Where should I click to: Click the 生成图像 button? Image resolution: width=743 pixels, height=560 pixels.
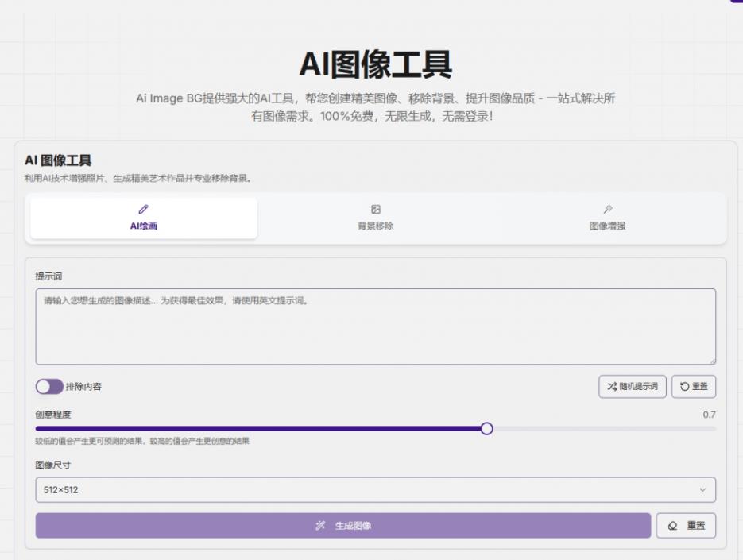click(343, 525)
